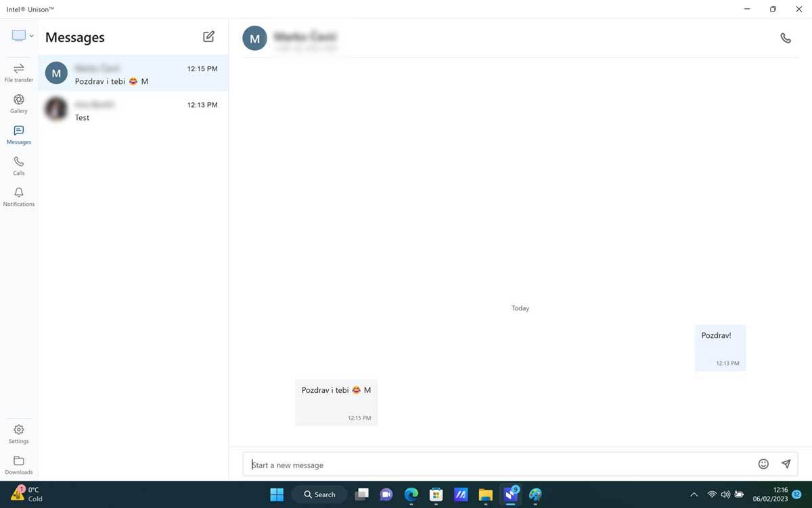Image resolution: width=812 pixels, height=508 pixels.
Task: Open the Windows Start menu
Action: click(277, 494)
